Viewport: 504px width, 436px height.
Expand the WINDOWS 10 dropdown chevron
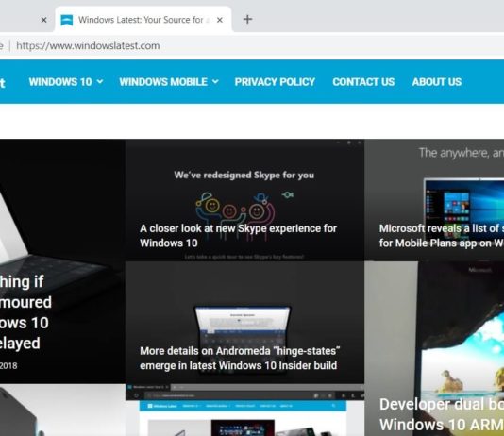tap(100, 81)
